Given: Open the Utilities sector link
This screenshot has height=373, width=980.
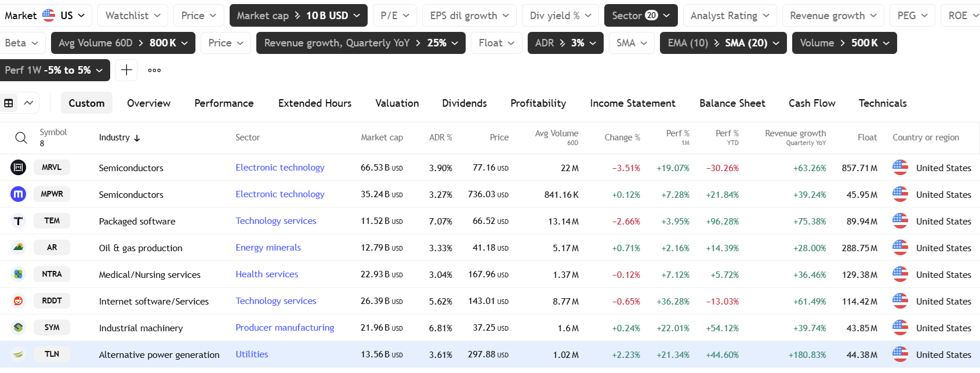Looking at the screenshot, I should (x=252, y=354).
